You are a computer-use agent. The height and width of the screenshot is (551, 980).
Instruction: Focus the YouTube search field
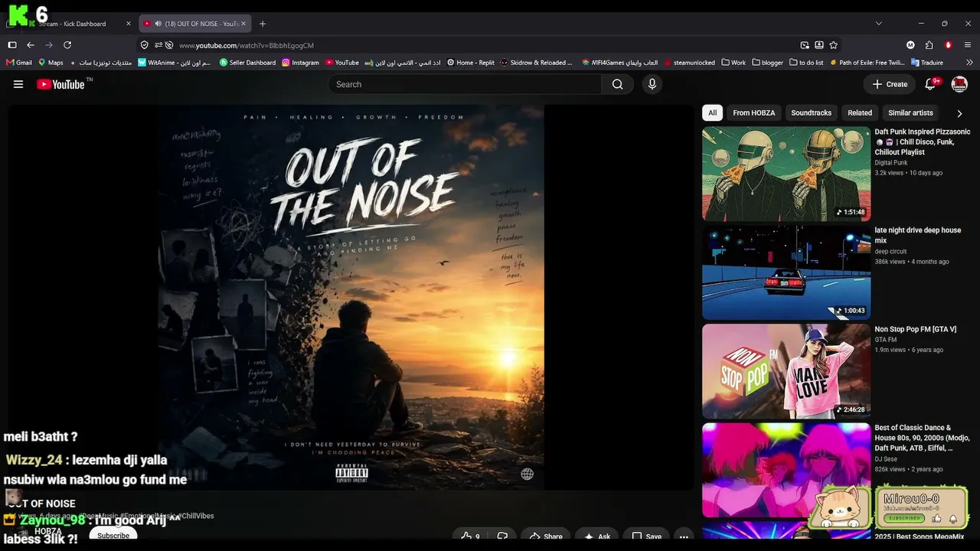[x=465, y=84]
